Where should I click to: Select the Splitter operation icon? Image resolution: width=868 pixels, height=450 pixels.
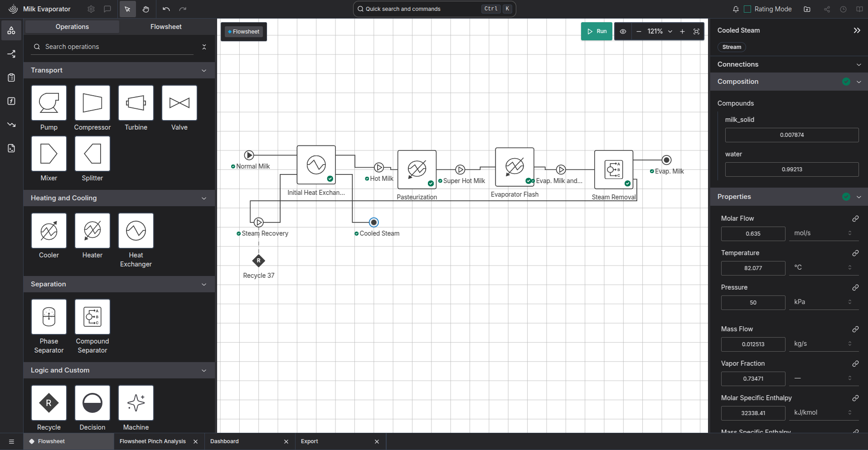(92, 154)
